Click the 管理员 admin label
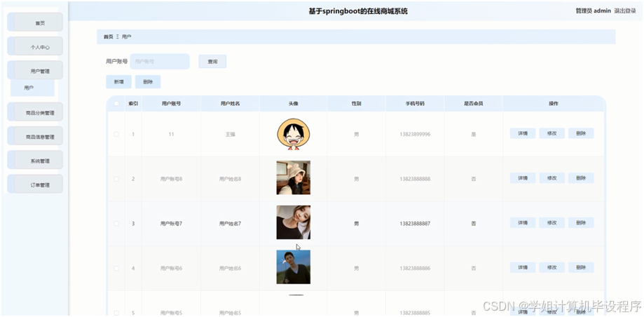 (x=593, y=11)
